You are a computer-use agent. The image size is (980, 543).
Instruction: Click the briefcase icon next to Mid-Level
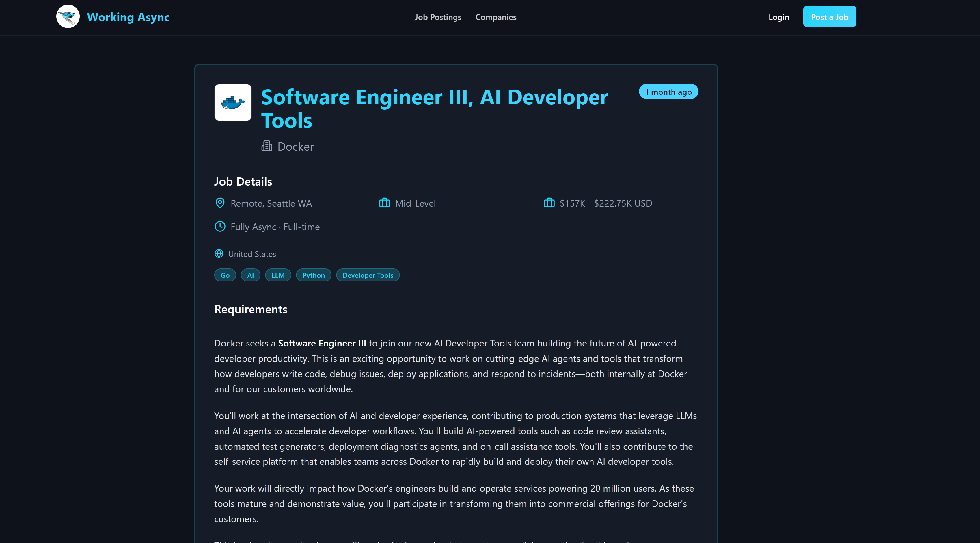point(384,203)
